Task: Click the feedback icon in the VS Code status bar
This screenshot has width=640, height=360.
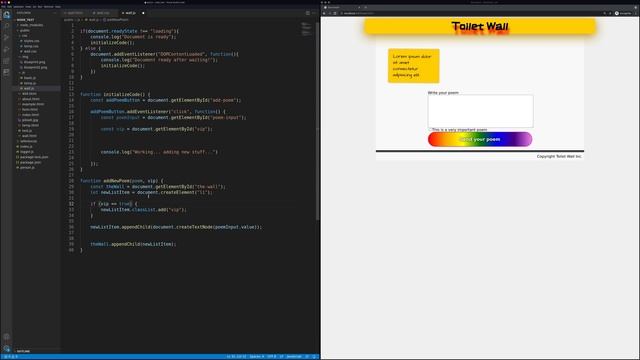Action: [x=307, y=356]
